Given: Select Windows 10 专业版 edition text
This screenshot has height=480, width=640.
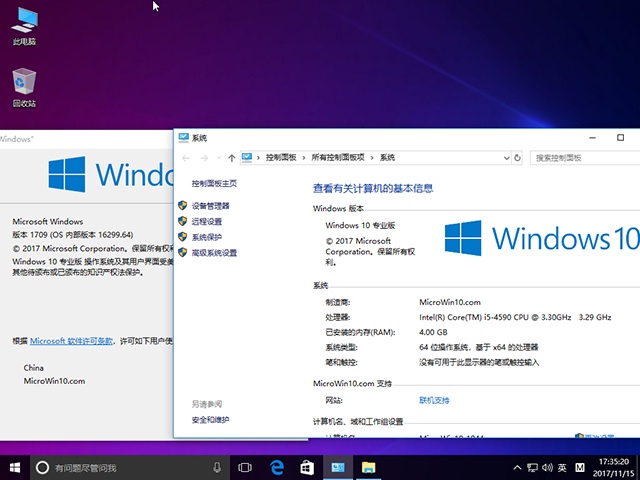Looking at the screenshot, I should pos(360,225).
